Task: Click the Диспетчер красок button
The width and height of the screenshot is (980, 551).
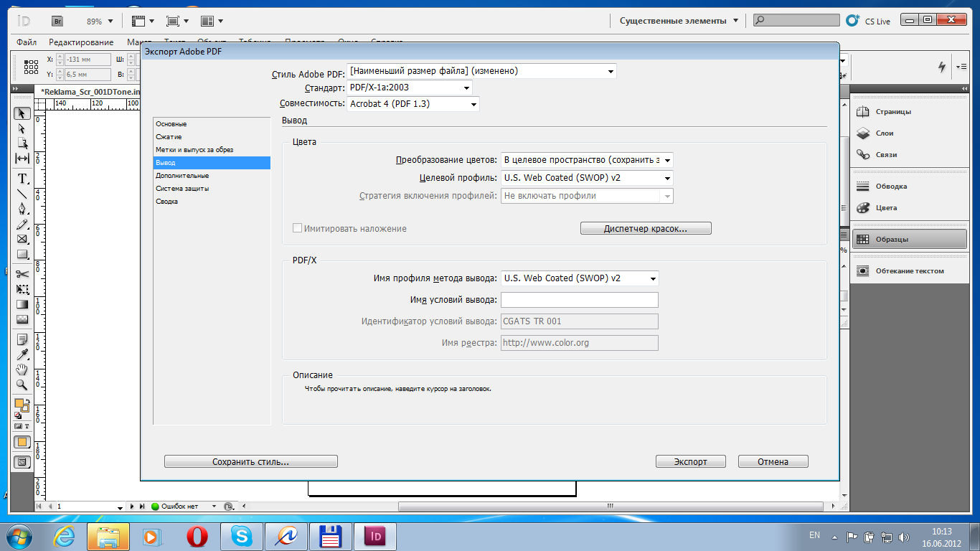Action: [x=646, y=229]
